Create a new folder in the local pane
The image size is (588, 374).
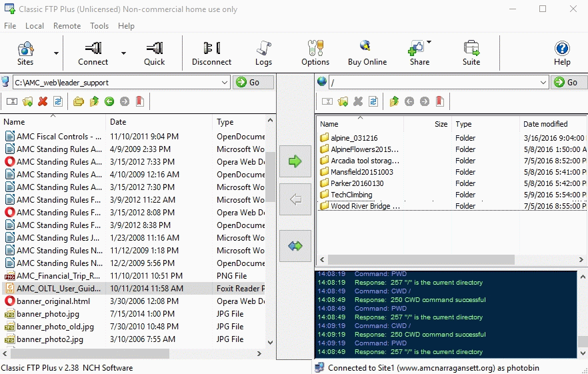tap(27, 101)
